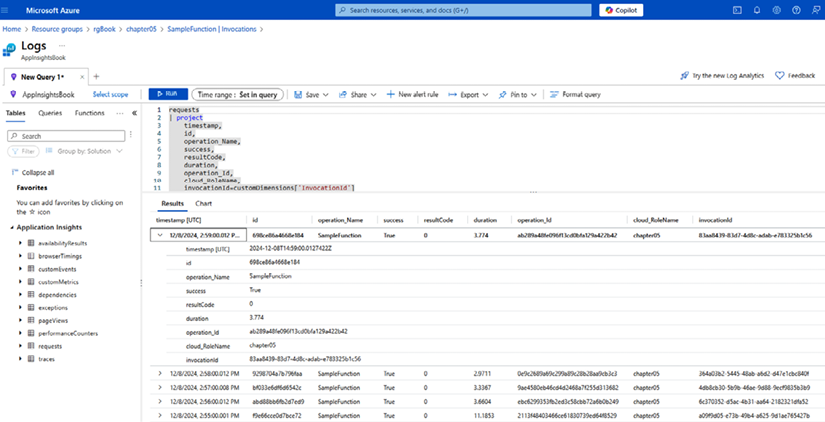Image resolution: width=825 pixels, height=422 pixels.
Task: Click the Copilot button
Action: click(x=621, y=10)
